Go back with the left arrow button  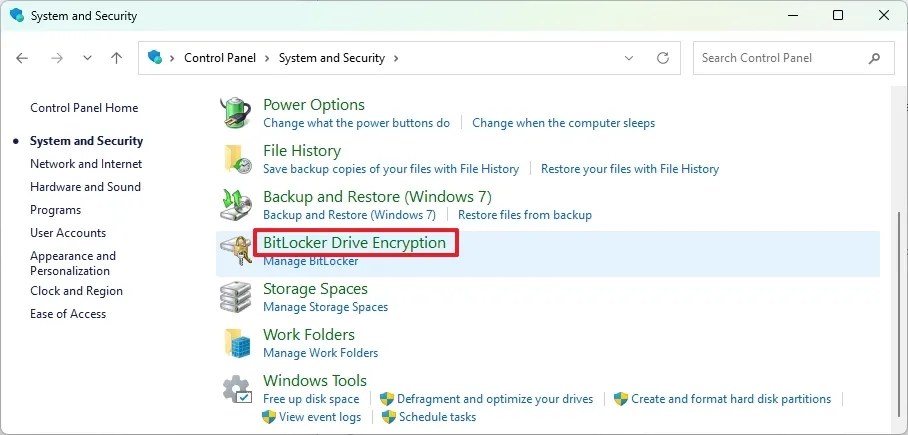coord(22,58)
